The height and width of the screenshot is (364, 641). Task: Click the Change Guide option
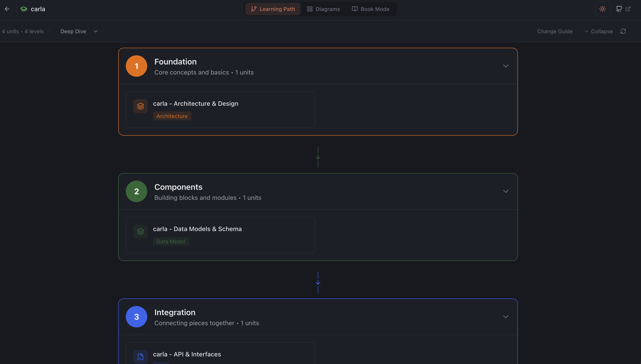pos(555,31)
